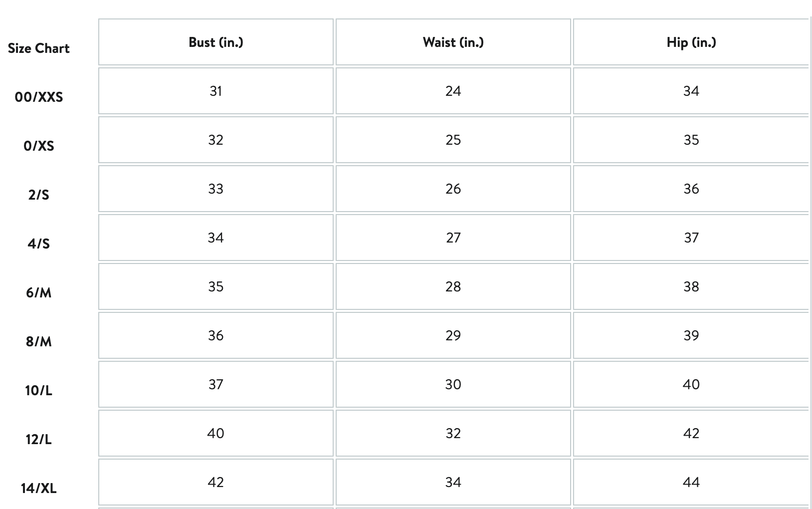Click the Hip (in.) column header

click(691, 42)
